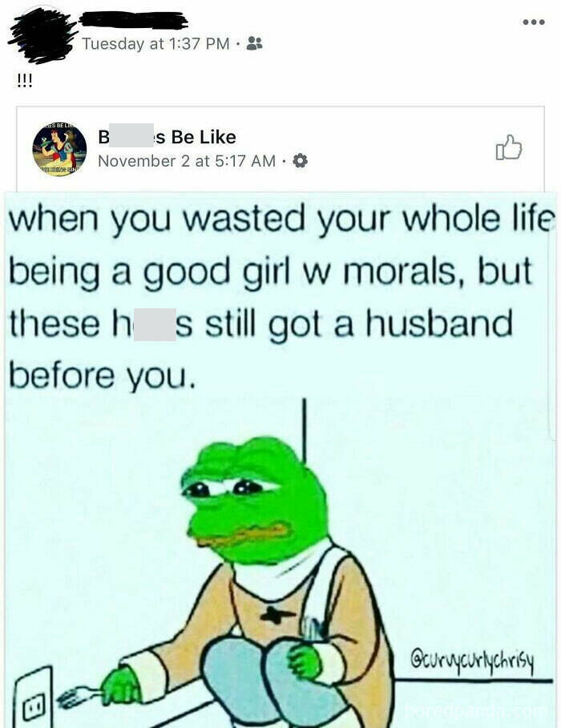Open the Snow White page profile picture
The image size is (561, 728).
[x=59, y=150]
